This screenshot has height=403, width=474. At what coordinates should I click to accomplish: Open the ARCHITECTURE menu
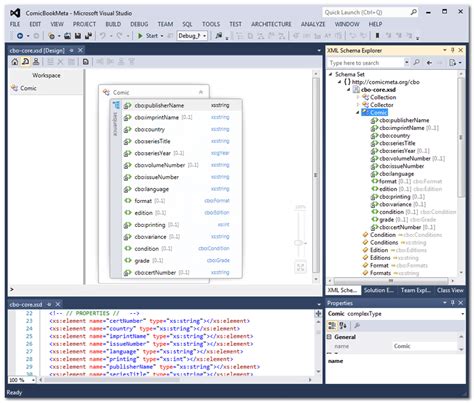[x=271, y=24]
